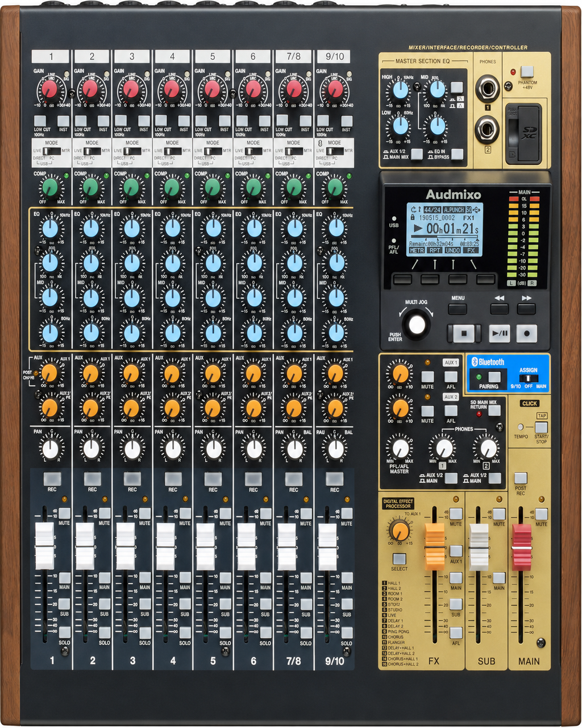Enable INST input on channel 3
The height and width of the screenshot is (728, 582).
(x=143, y=121)
